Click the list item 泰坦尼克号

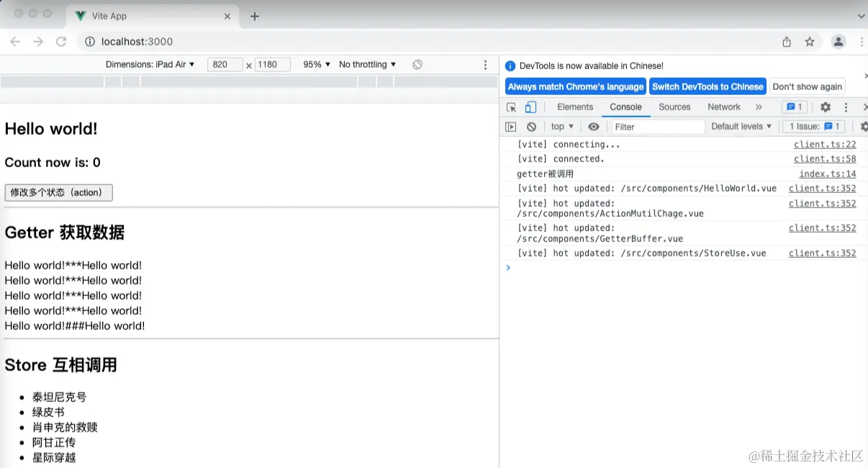point(60,397)
